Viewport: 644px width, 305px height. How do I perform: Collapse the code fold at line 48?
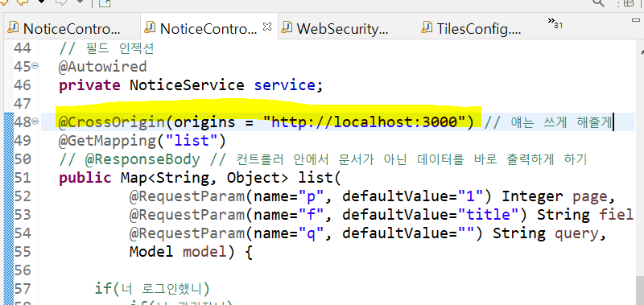point(35,121)
